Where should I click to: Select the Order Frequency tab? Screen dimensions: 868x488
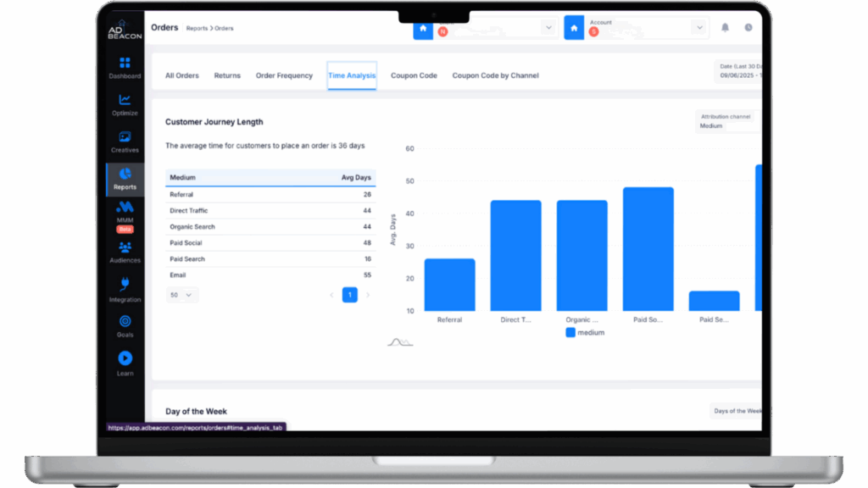coord(284,75)
